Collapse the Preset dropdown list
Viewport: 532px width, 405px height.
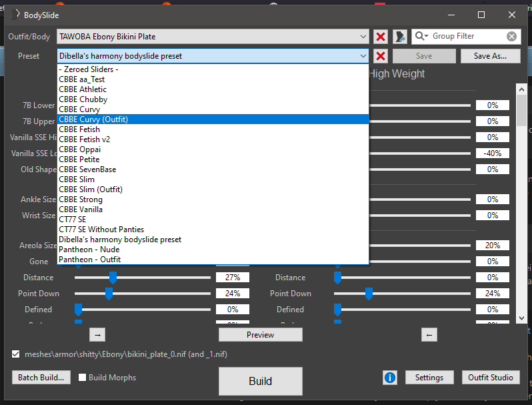coord(363,56)
